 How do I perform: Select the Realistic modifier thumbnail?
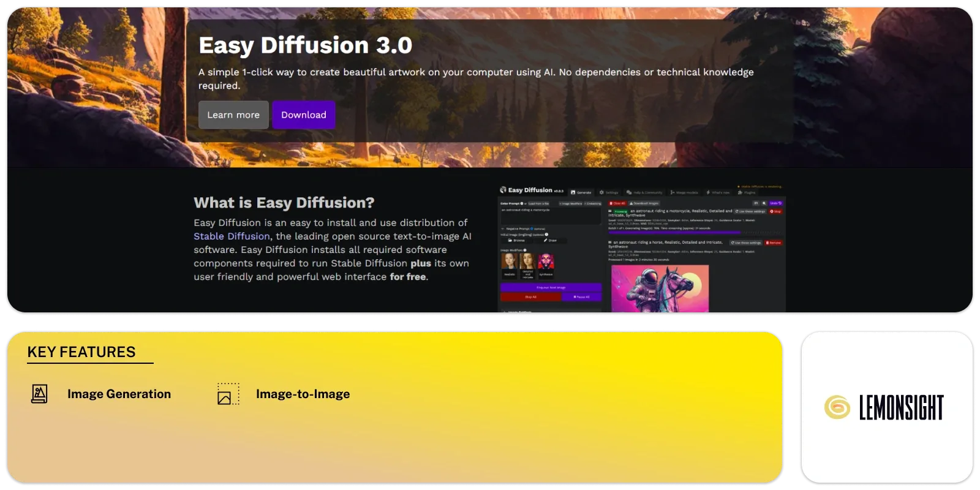pyautogui.click(x=510, y=265)
